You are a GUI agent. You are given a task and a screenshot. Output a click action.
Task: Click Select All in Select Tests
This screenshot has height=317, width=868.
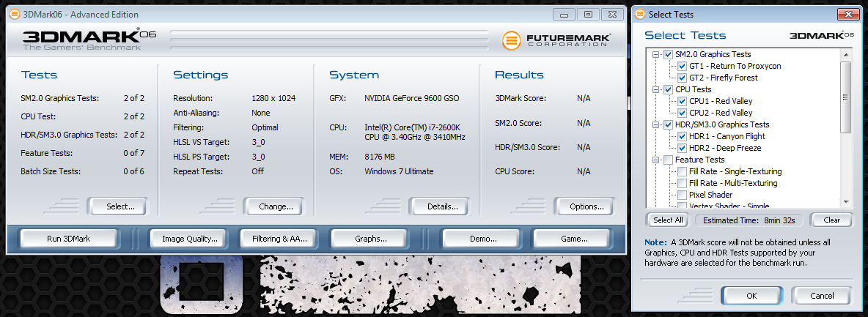click(x=668, y=220)
